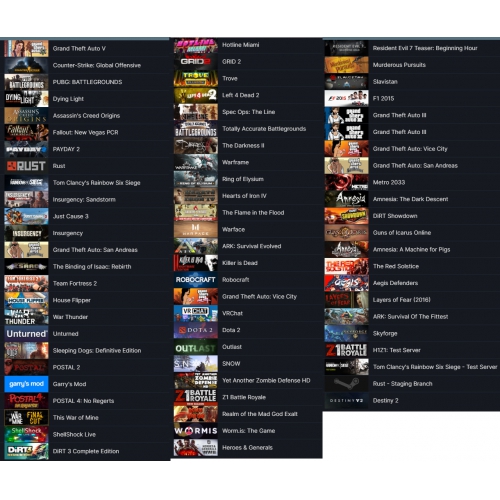
Task: Click 'Hearts of Iron IV' title
Action: pyautogui.click(x=244, y=196)
